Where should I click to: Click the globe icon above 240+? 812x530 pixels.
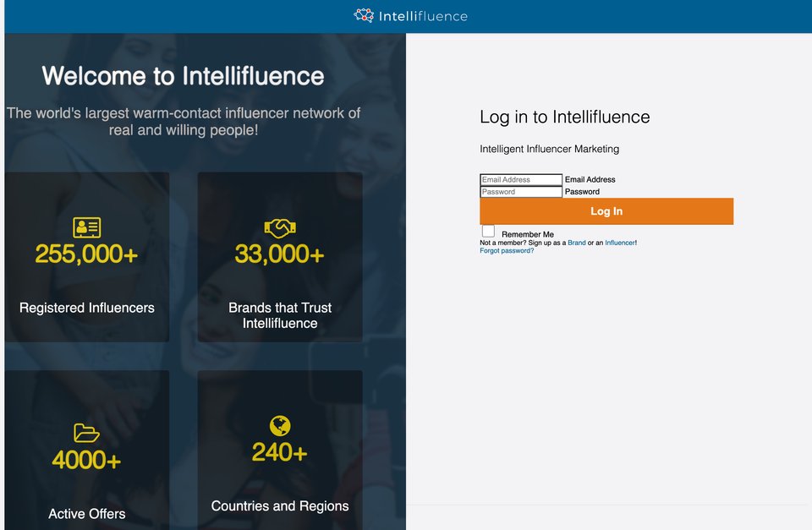[x=280, y=426]
